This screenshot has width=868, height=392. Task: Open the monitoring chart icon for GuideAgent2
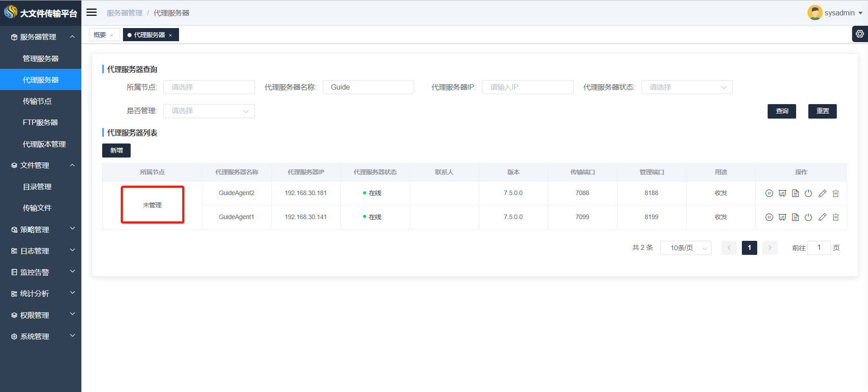click(782, 193)
